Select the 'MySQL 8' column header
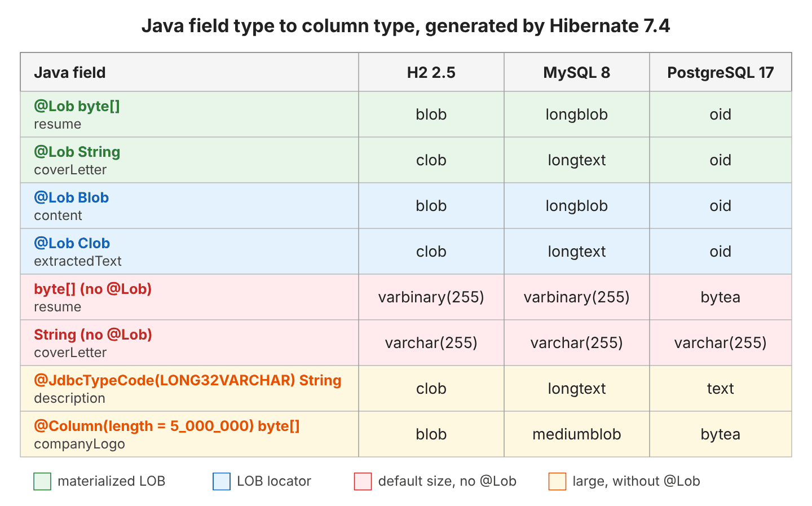This screenshot has height=506, width=812. pyautogui.click(x=577, y=73)
